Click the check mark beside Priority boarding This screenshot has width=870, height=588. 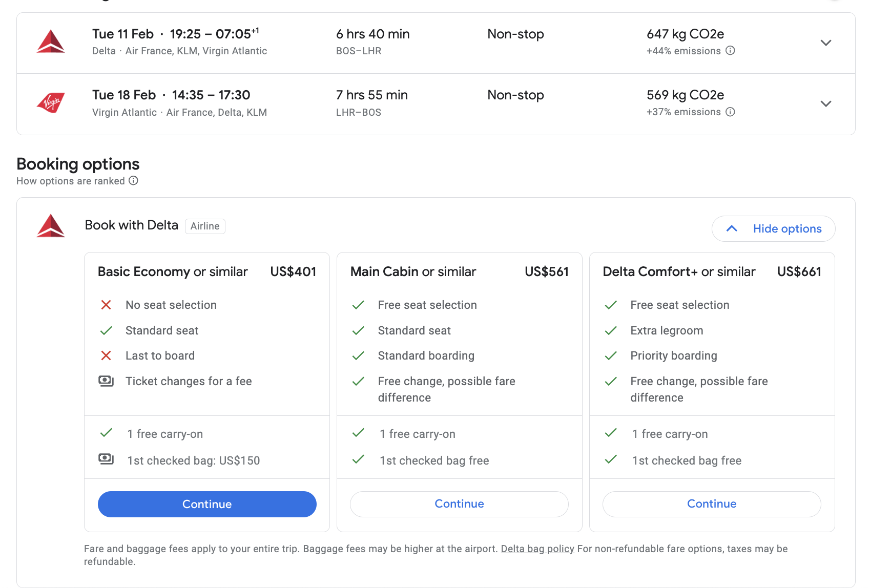tap(611, 355)
